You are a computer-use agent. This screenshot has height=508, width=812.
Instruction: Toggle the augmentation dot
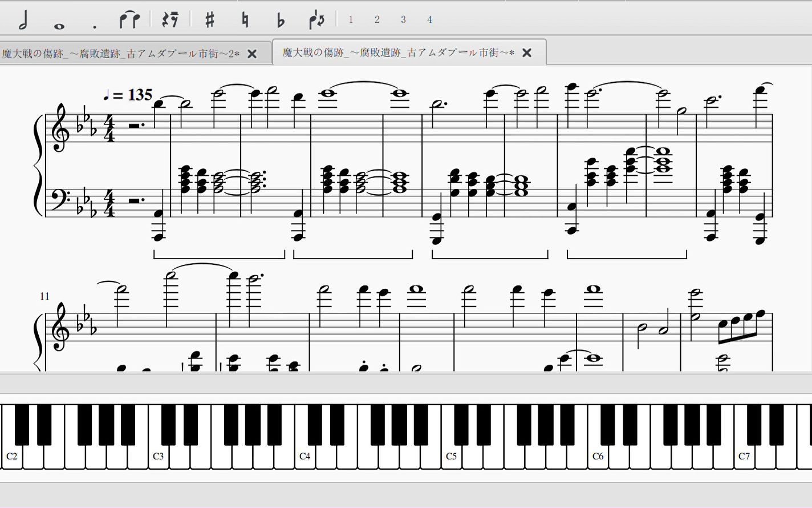coord(95,26)
